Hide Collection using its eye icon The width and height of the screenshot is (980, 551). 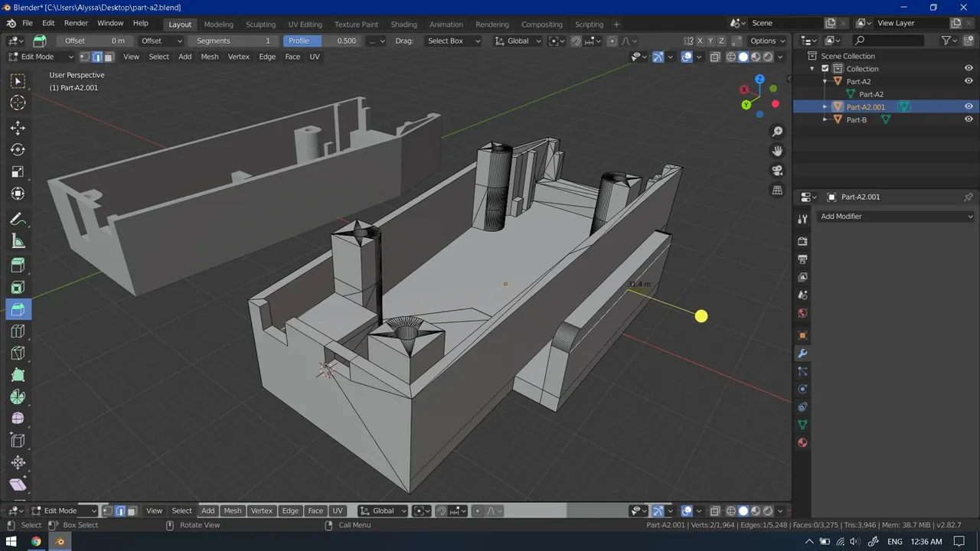click(x=969, y=69)
